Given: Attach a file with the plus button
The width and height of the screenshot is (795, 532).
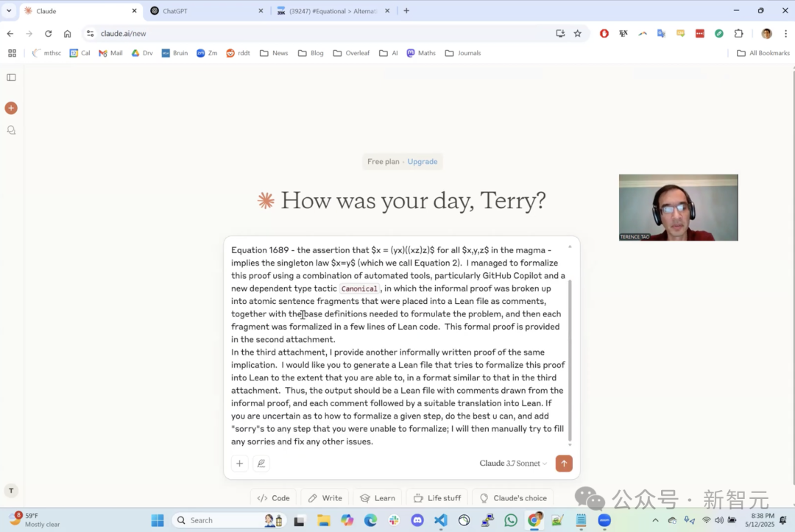Looking at the screenshot, I should click(x=240, y=463).
